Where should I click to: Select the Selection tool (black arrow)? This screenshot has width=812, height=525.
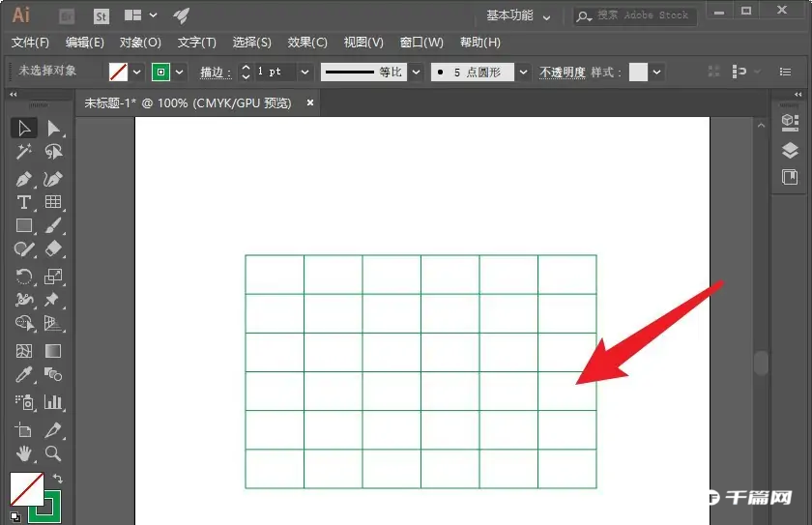(24, 129)
